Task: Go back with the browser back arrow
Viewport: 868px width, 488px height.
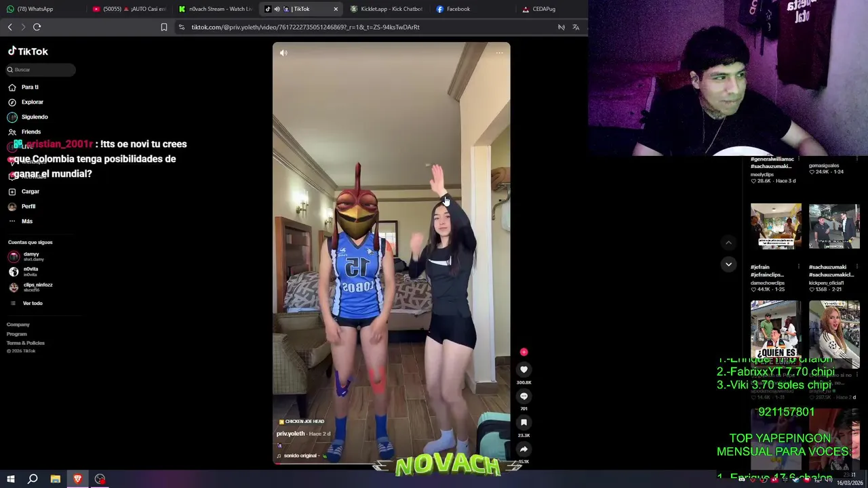Action: click(9, 27)
